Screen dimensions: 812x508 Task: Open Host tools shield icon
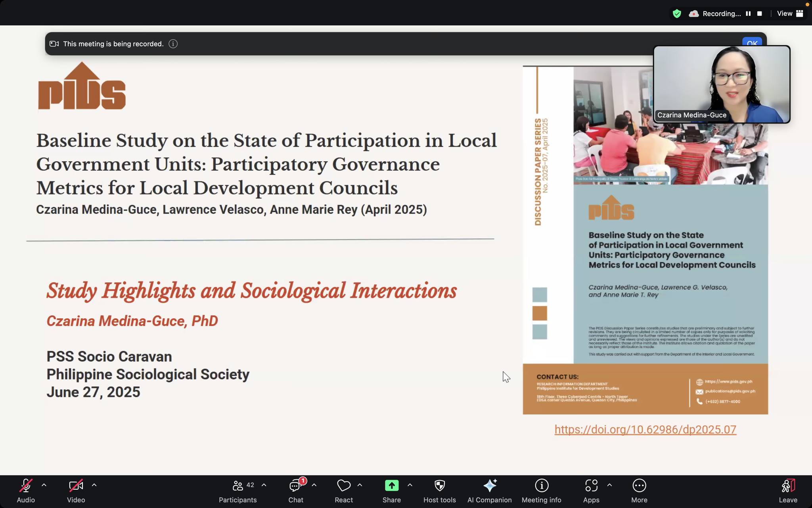pos(440,486)
